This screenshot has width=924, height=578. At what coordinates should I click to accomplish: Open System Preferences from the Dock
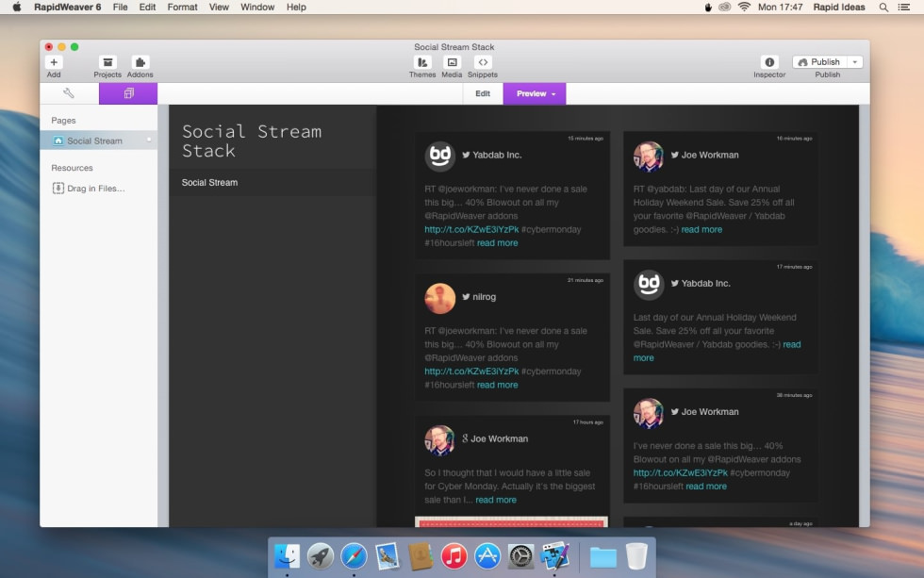coord(520,555)
